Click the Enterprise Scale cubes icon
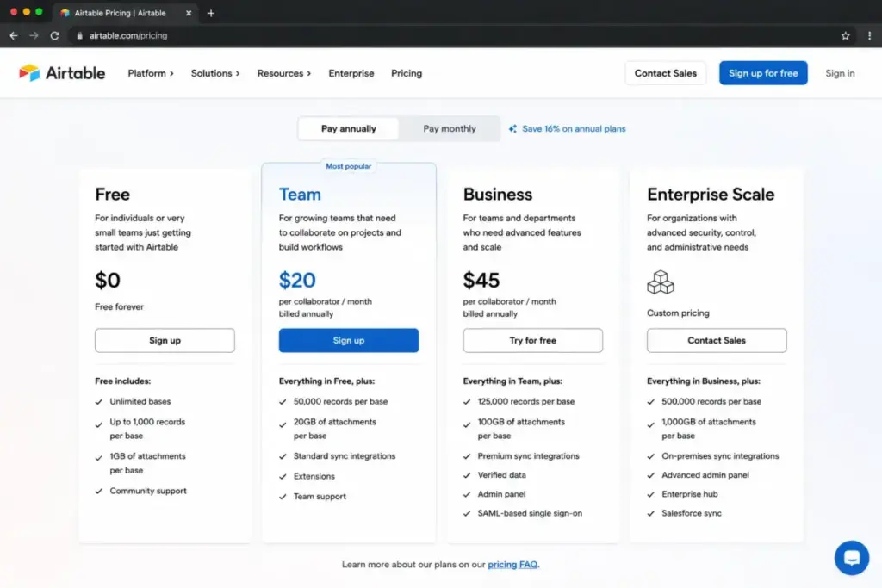Image resolution: width=882 pixels, height=588 pixels. click(x=661, y=282)
